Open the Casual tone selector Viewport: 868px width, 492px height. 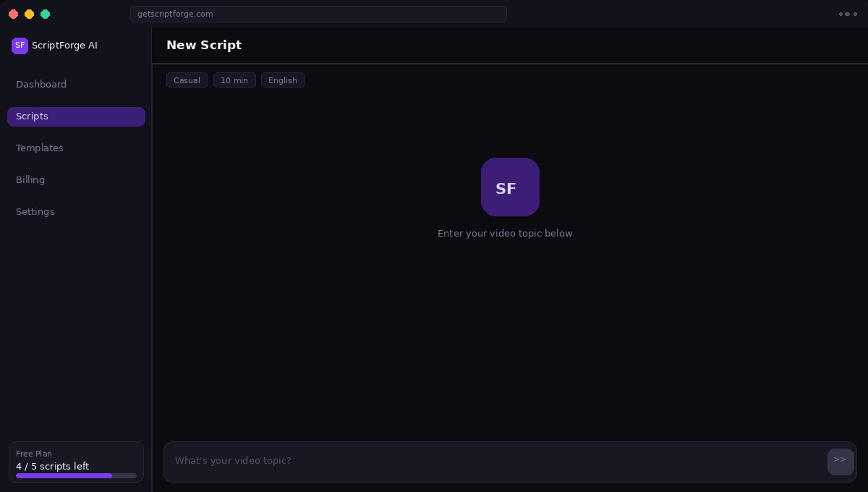point(187,80)
